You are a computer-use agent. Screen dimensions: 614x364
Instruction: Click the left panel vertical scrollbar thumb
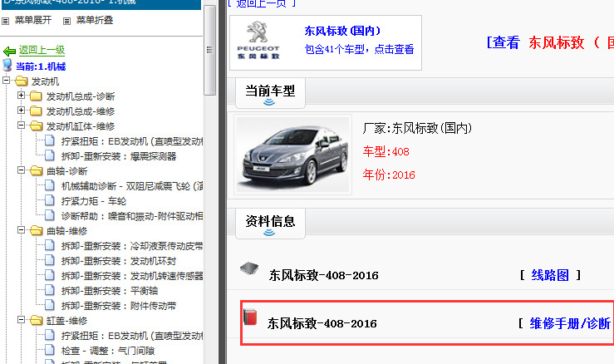pos(210,50)
